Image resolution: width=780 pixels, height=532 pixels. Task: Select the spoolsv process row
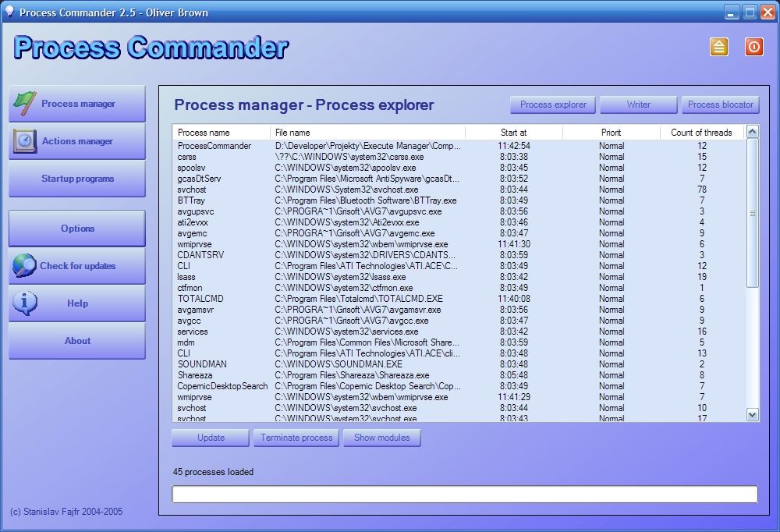point(459,168)
